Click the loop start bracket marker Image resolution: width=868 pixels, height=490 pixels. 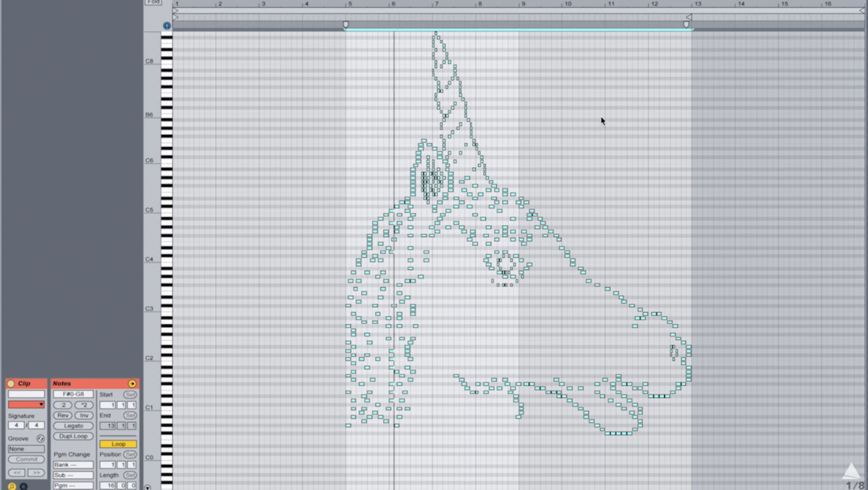tap(346, 24)
